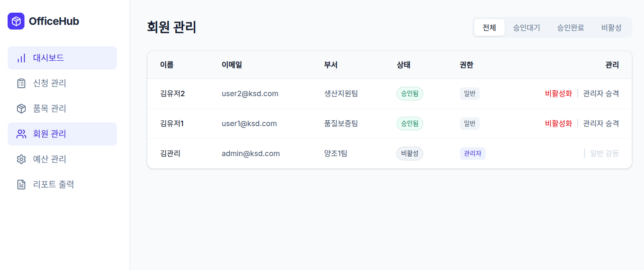Image resolution: width=644 pixels, height=270 pixels.
Task: Show the 승인완료 members tab
Action: pos(571,27)
